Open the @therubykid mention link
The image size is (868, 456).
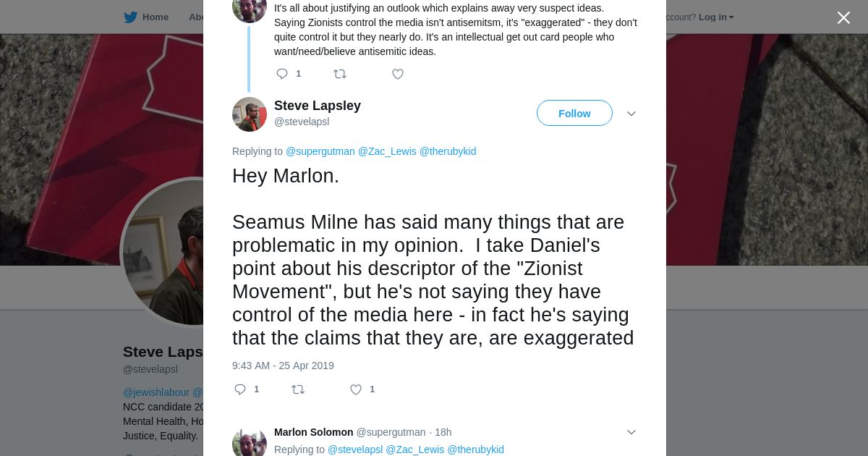click(448, 151)
